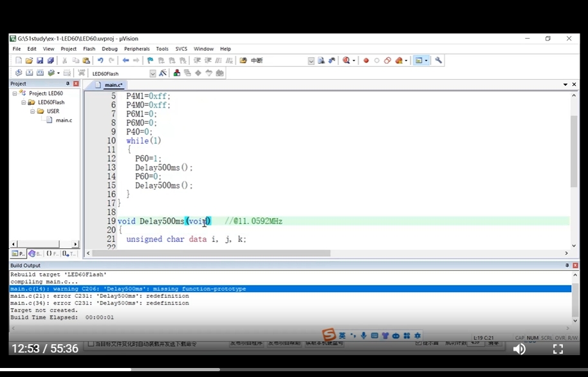Switch to the Project tab in the panel

17,254
